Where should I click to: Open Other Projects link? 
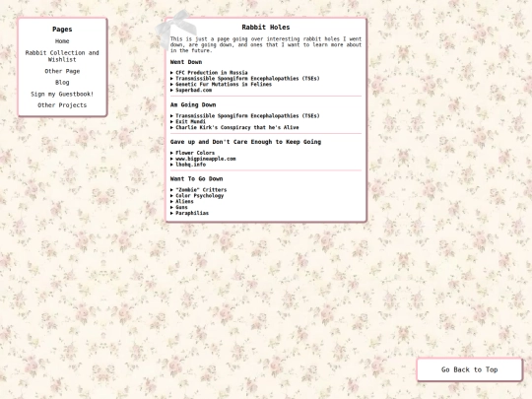62,105
